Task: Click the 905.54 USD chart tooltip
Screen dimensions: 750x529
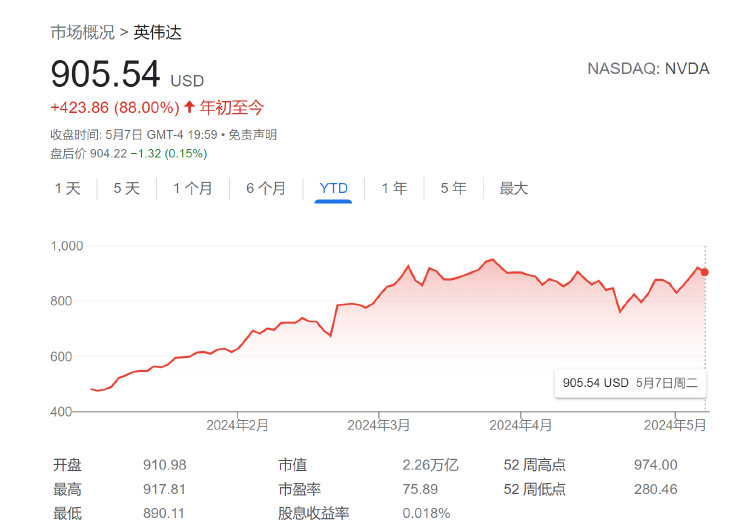Action: pyautogui.click(x=630, y=383)
